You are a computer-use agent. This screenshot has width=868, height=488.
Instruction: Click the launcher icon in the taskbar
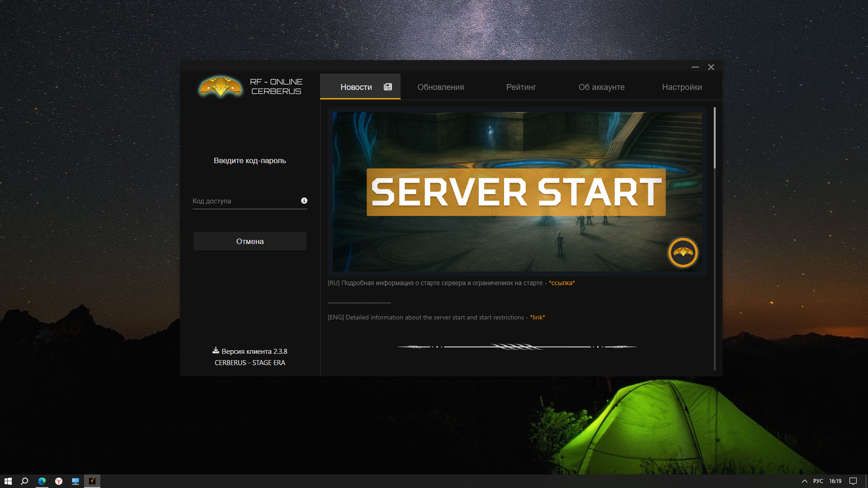[92, 481]
